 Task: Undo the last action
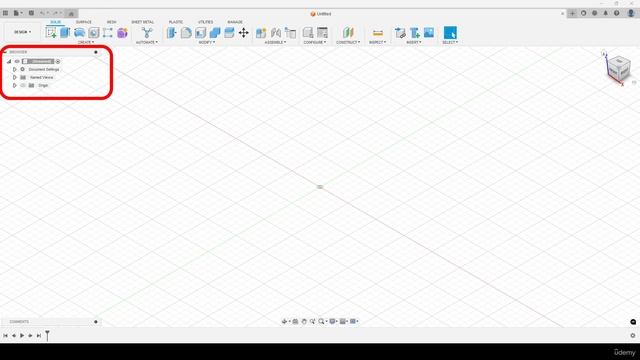tap(42, 13)
